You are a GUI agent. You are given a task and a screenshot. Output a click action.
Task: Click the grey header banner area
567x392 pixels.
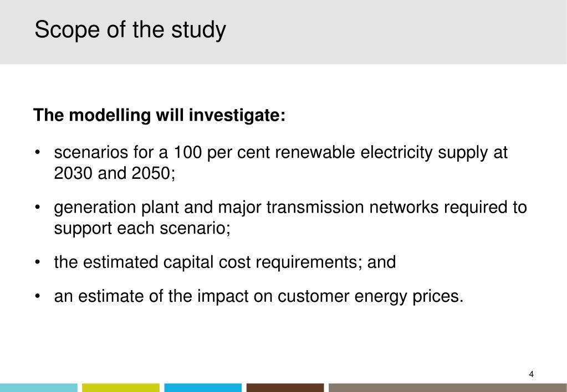coord(284,32)
